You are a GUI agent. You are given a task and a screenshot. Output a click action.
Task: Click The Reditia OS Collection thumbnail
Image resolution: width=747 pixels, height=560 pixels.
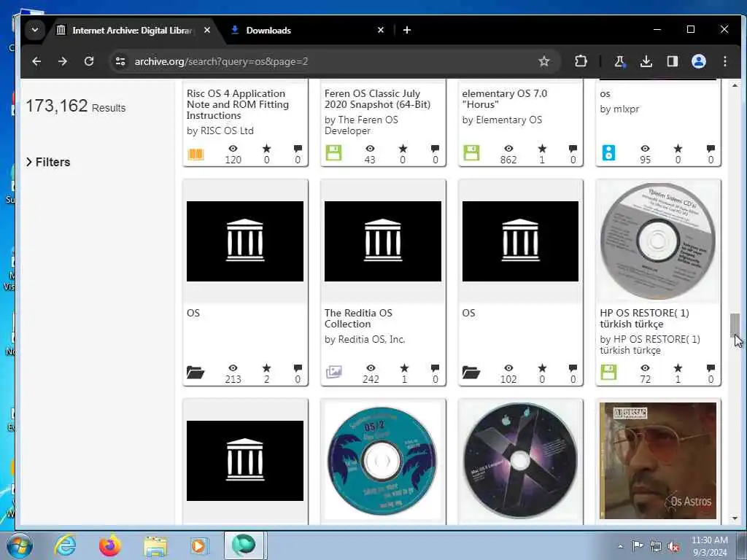pyautogui.click(x=382, y=241)
